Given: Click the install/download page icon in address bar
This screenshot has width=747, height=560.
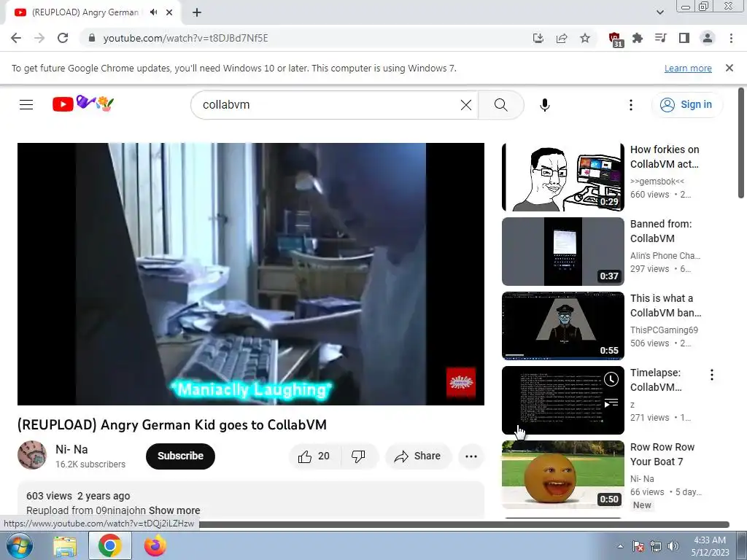Looking at the screenshot, I should [x=538, y=38].
